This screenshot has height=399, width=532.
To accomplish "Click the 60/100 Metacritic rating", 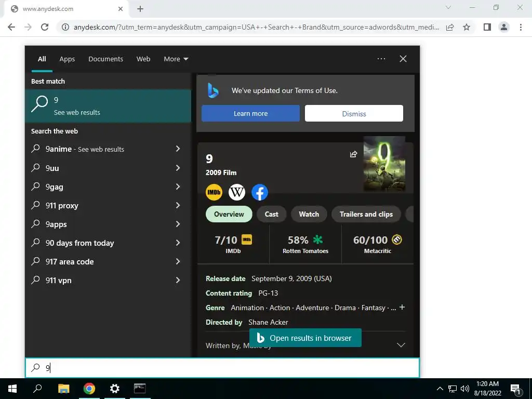I will (x=377, y=244).
